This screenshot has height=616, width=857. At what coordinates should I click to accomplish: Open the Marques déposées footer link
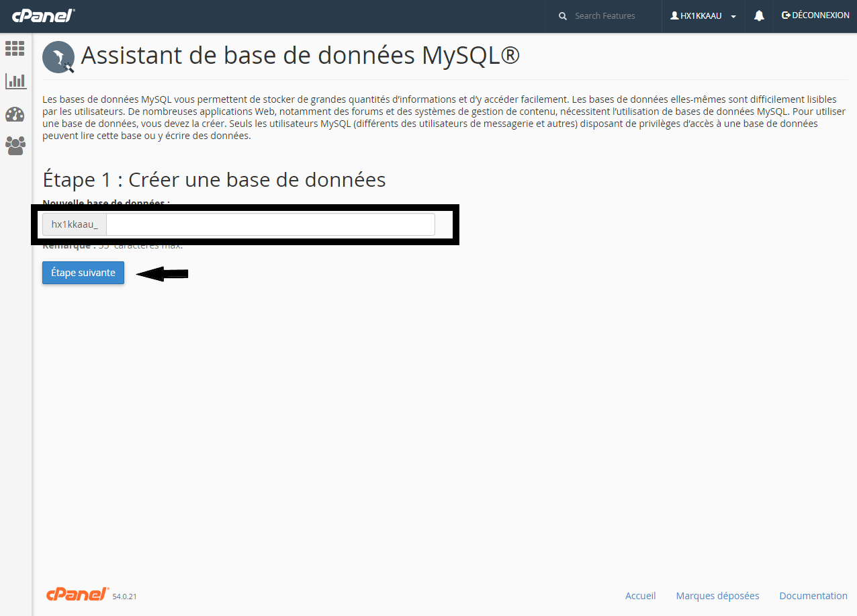coord(718,596)
